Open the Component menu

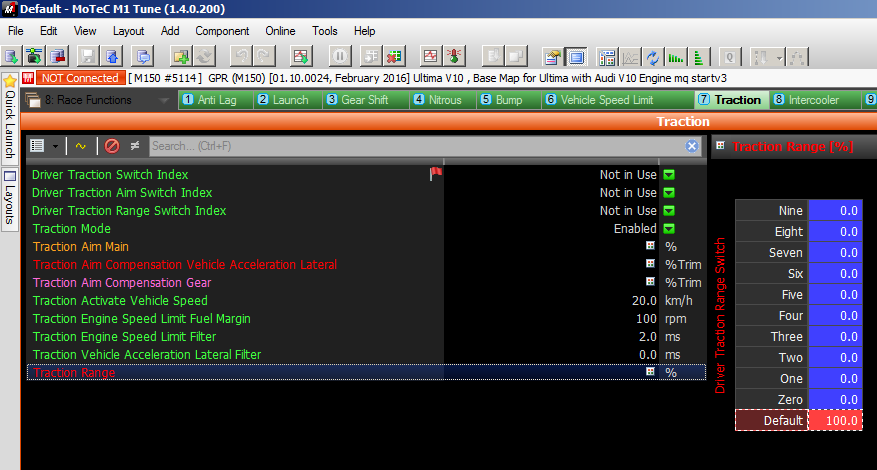coord(222,31)
